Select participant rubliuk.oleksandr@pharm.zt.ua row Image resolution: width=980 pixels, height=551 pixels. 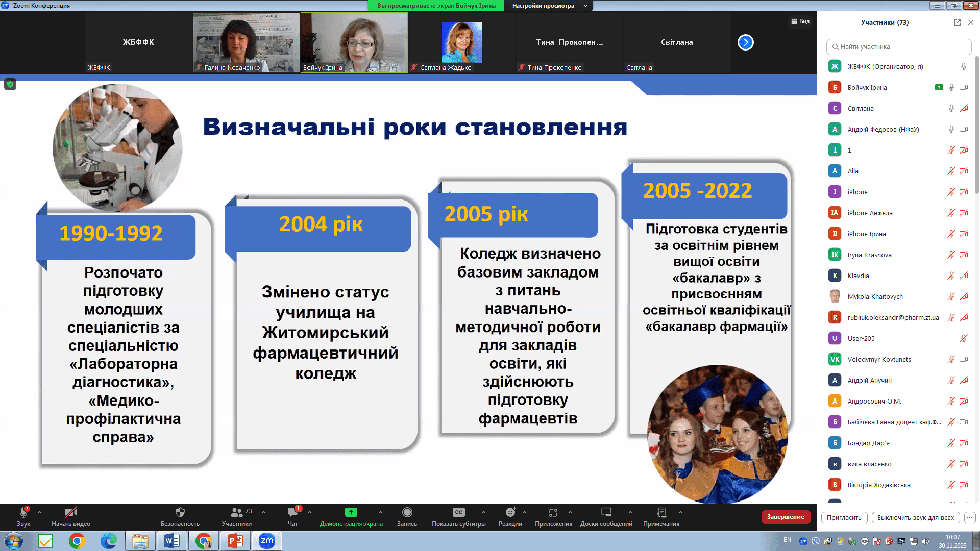(x=898, y=317)
